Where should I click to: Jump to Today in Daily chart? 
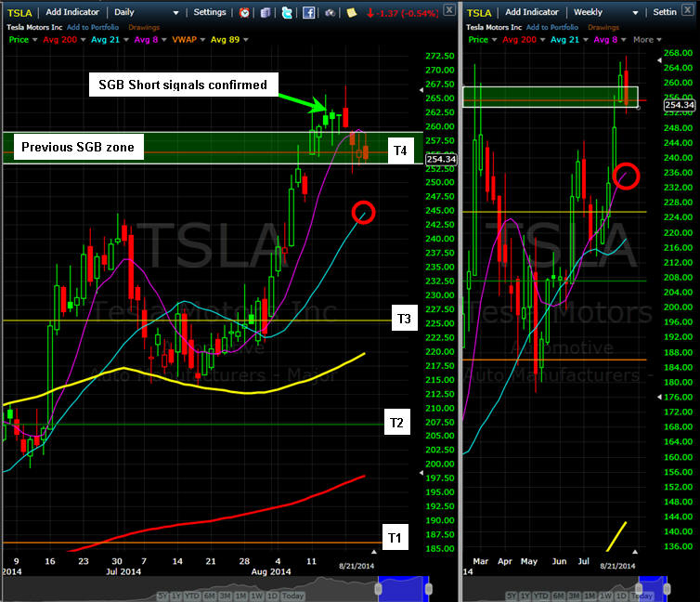click(292, 596)
